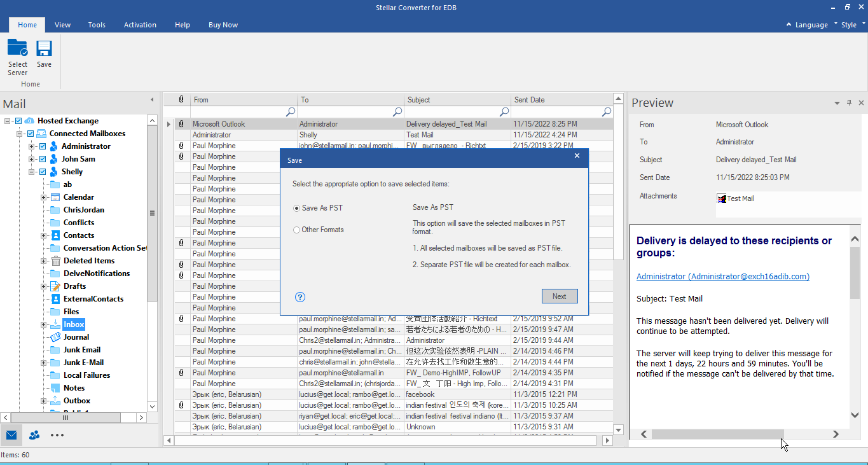This screenshot has height=465, width=868.
Task: Click the Preview vertical scrollbar thumb
Action: point(855,272)
